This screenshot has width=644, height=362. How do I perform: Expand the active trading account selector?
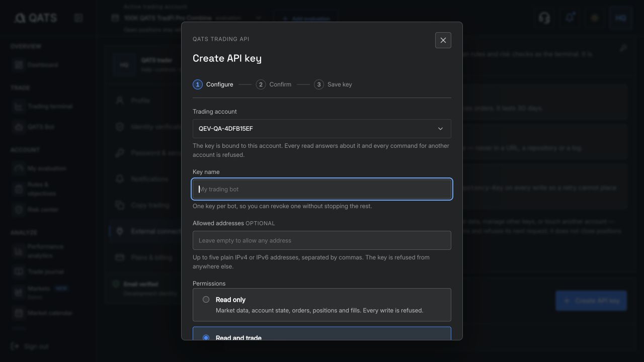coord(186,18)
